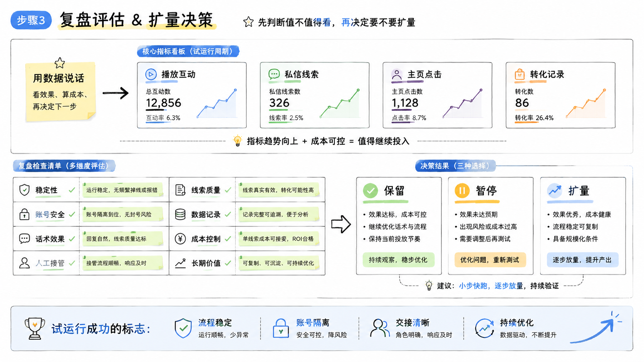Click the speech bubble icon for 话术效果
Screen dimensions: 644x362
click(24, 239)
